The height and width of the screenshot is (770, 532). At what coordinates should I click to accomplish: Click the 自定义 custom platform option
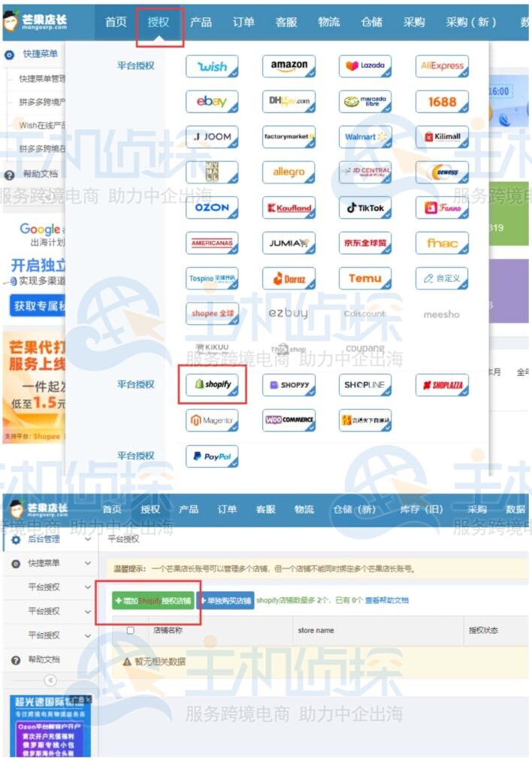pos(442,278)
